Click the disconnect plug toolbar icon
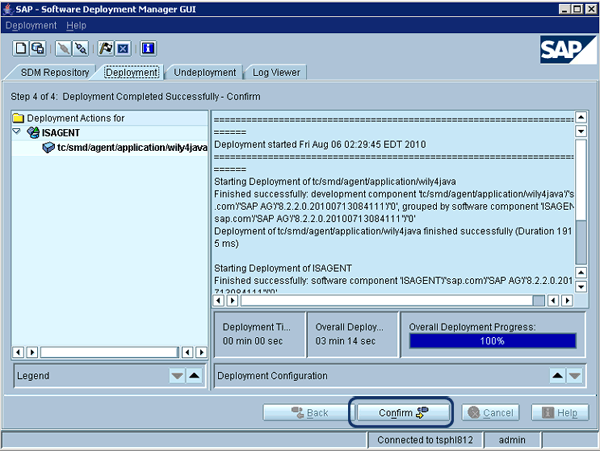The height and width of the screenshot is (451, 600). pos(81,49)
